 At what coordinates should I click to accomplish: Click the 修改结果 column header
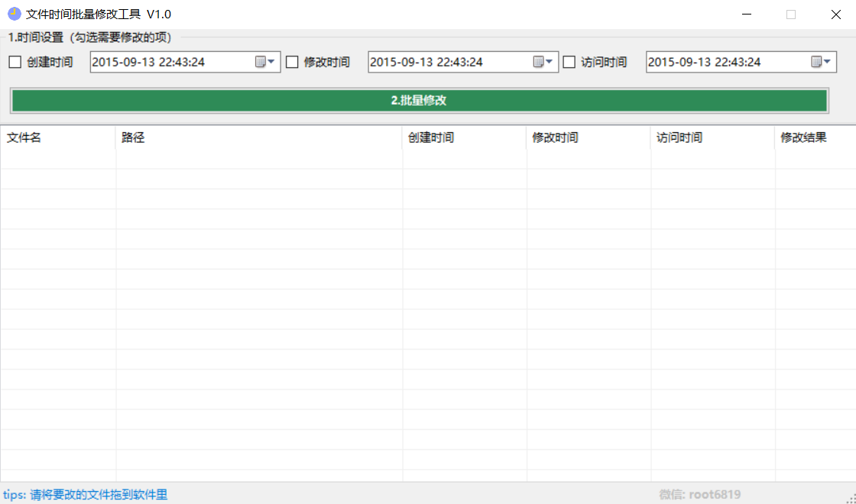coord(813,138)
